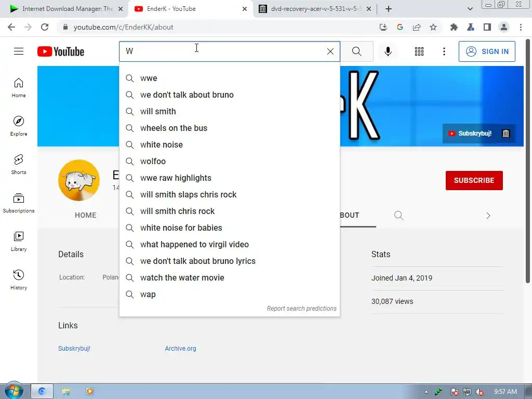
Task: Click the Chrome Labs flask icon
Action: pos(471,27)
